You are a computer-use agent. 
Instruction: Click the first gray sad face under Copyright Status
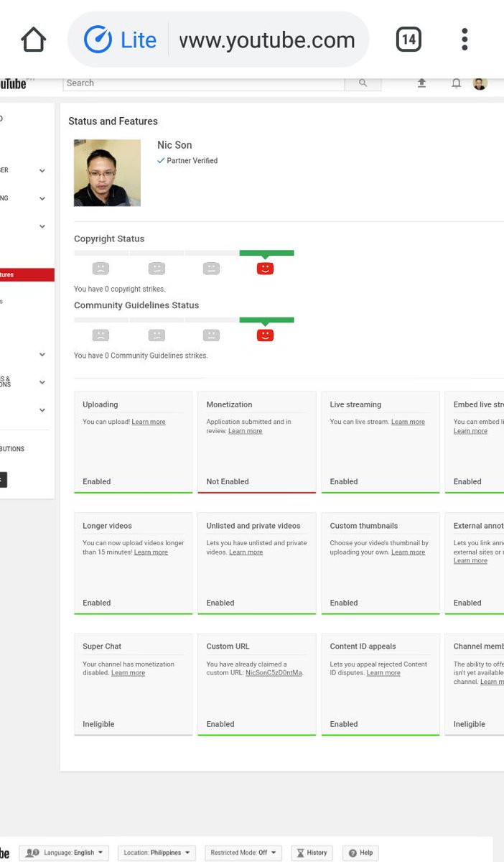point(101,269)
